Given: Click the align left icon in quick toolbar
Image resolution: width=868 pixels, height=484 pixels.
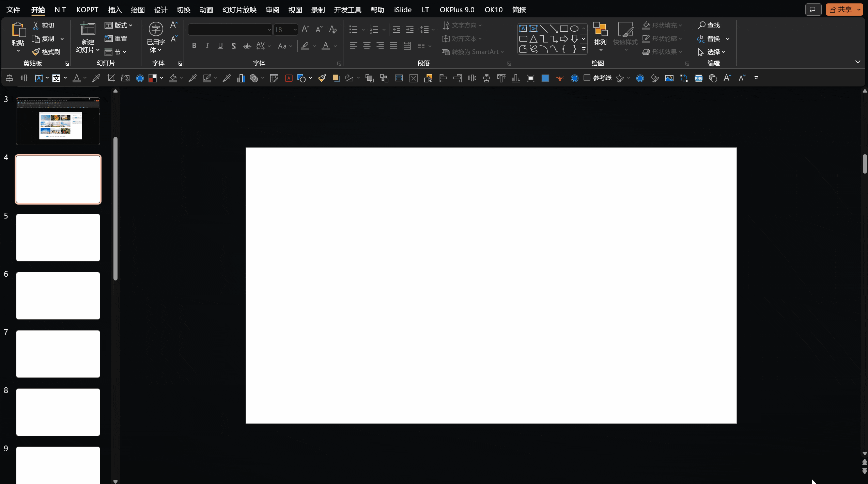Looking at the screenshot, I should 443,78.
